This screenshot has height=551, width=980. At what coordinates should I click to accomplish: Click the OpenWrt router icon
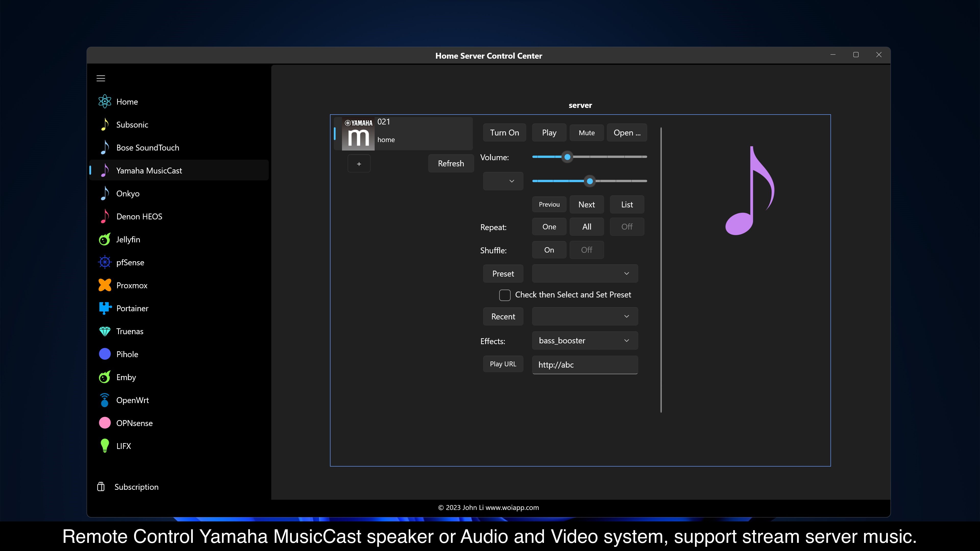pos(105,400)
